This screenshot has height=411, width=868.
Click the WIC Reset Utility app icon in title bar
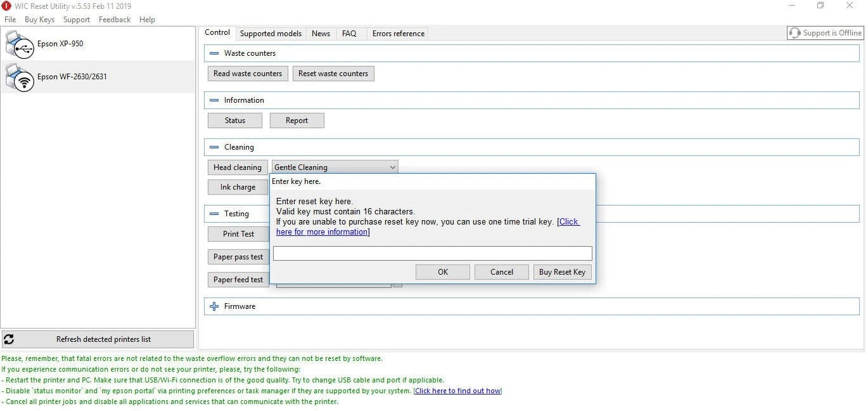[x=6, y=6]
